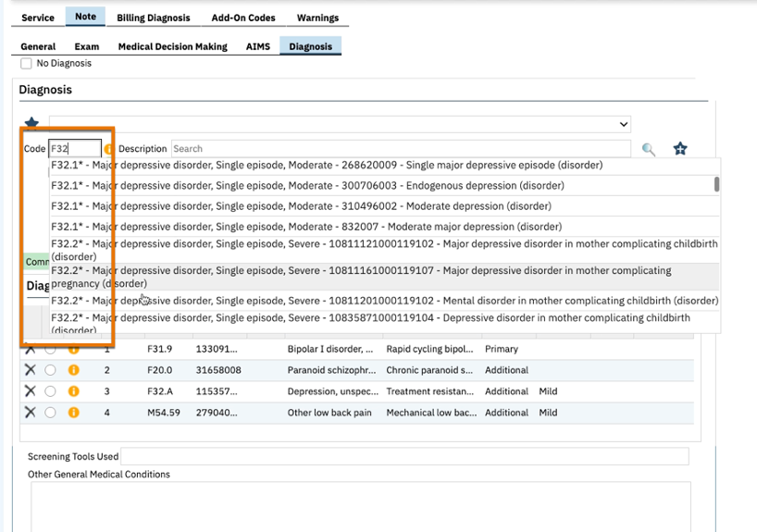Screen dimensions: 757x532
Task: Click the orange info icon beside Code field
Action: click(x=109, y=149)
